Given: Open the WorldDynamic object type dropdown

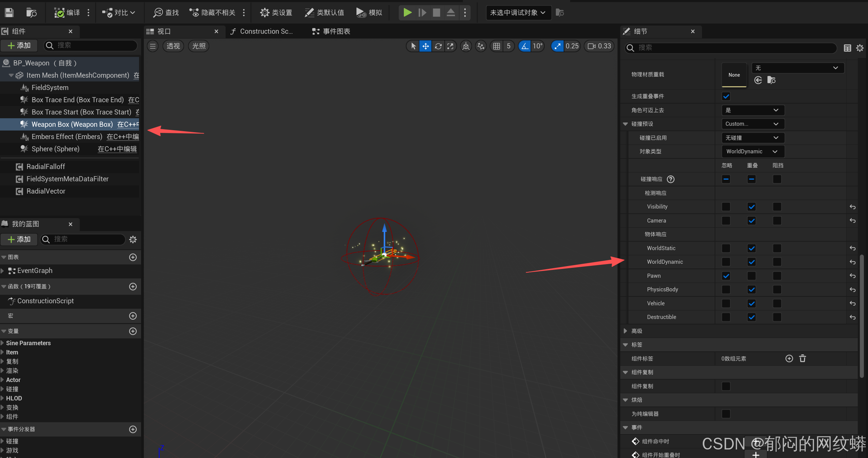Looking at the screenshot, I should click(752, 151).
